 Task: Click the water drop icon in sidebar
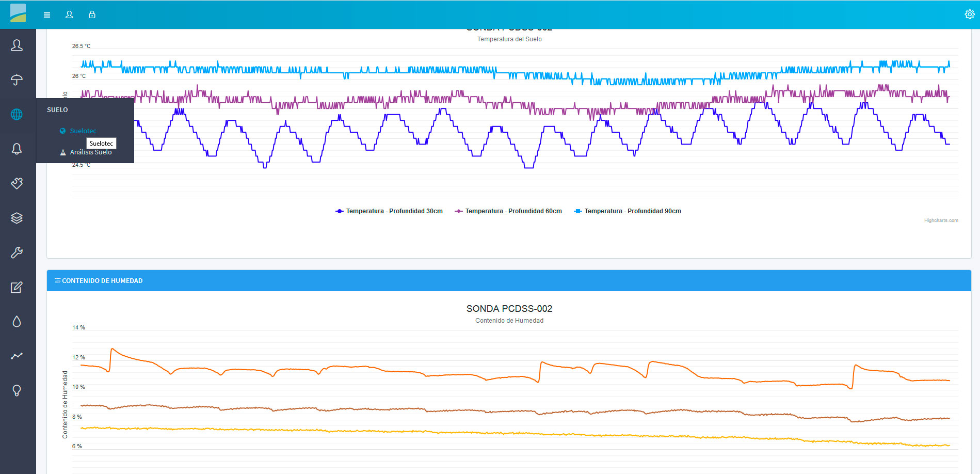pos(17,322)
